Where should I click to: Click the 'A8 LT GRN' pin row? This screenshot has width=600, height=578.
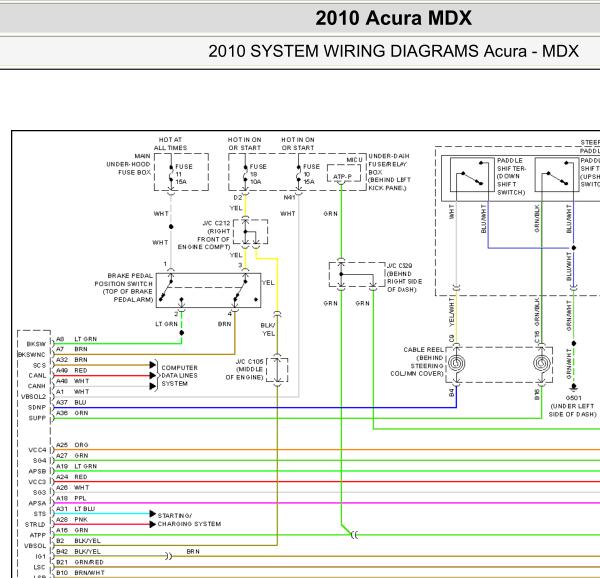pyautogui.click(x=77, y=339)
